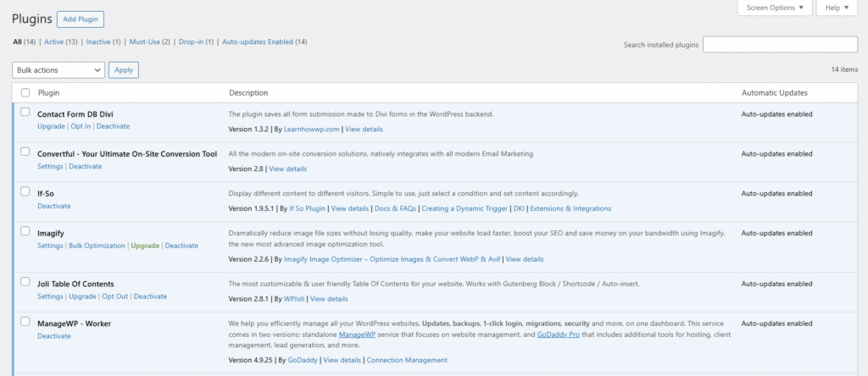Check the If-So plugin checkbox

point(25,191)
